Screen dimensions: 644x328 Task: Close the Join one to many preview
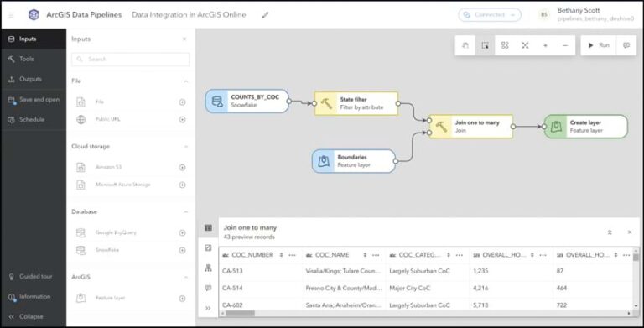pyautogui.click(x=630, y=232)
